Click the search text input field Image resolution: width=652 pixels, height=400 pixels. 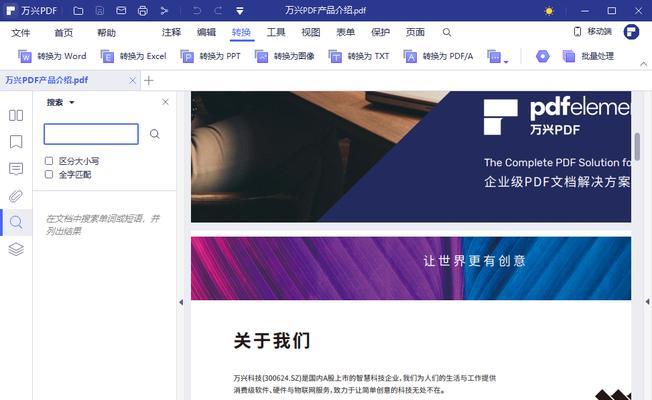[91, 134]
